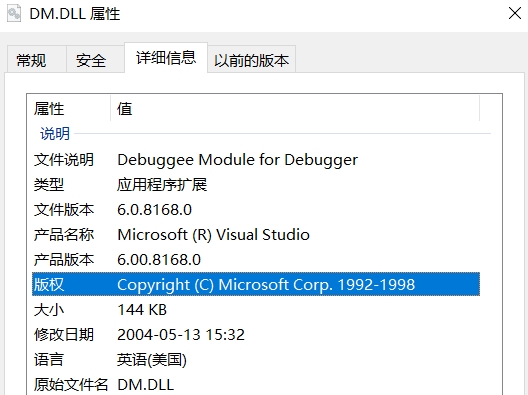Select the 类型 row label
The image size is (528, 395).
coord(49,185)
